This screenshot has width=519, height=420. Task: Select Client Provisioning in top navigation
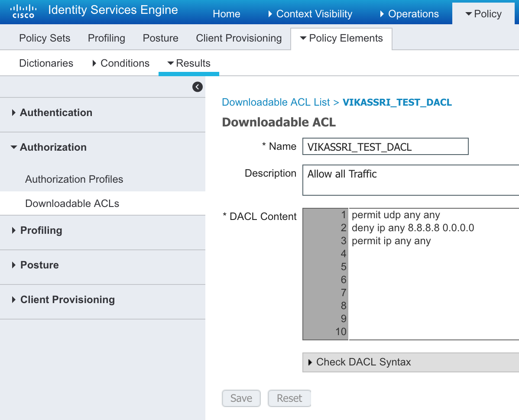[x=239, y=38]
